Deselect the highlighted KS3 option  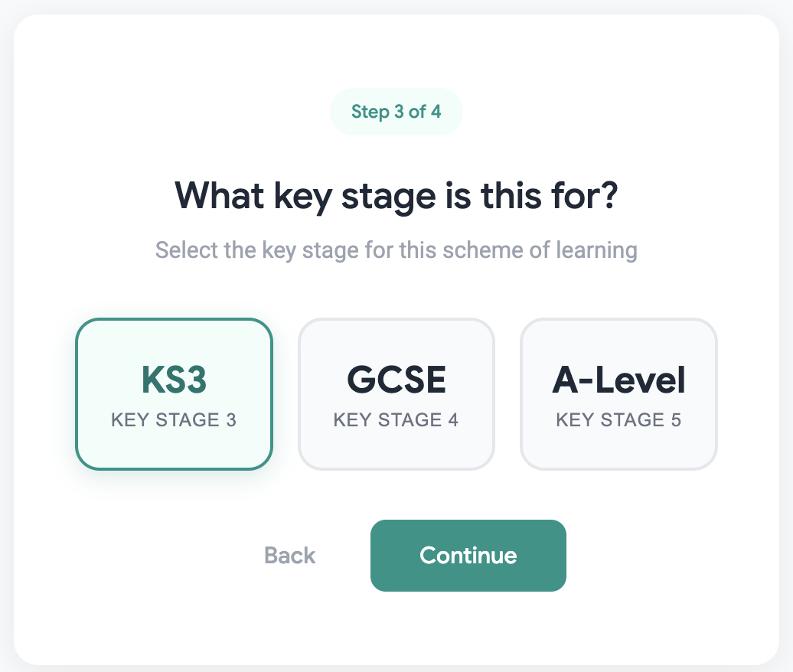click(174, 393)
